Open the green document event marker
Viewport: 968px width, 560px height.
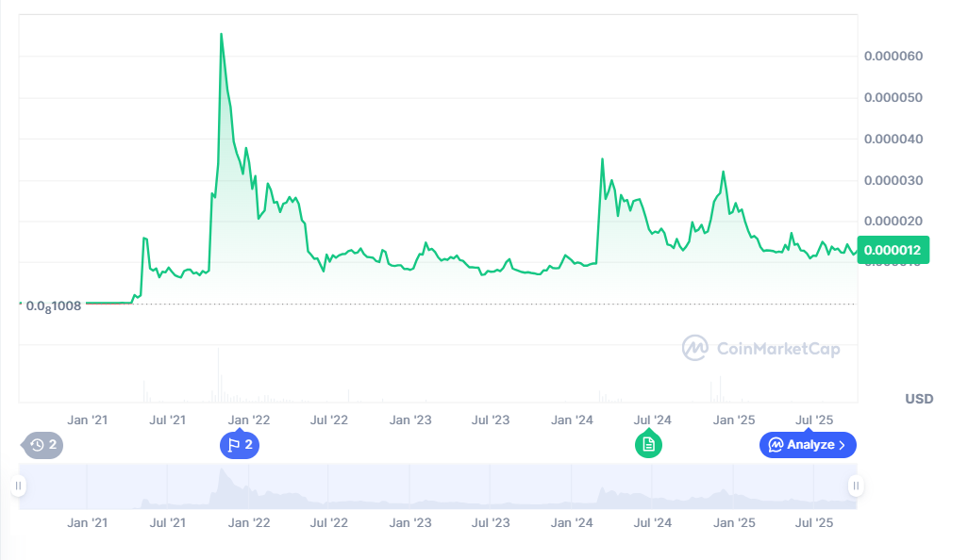(648, 444)
